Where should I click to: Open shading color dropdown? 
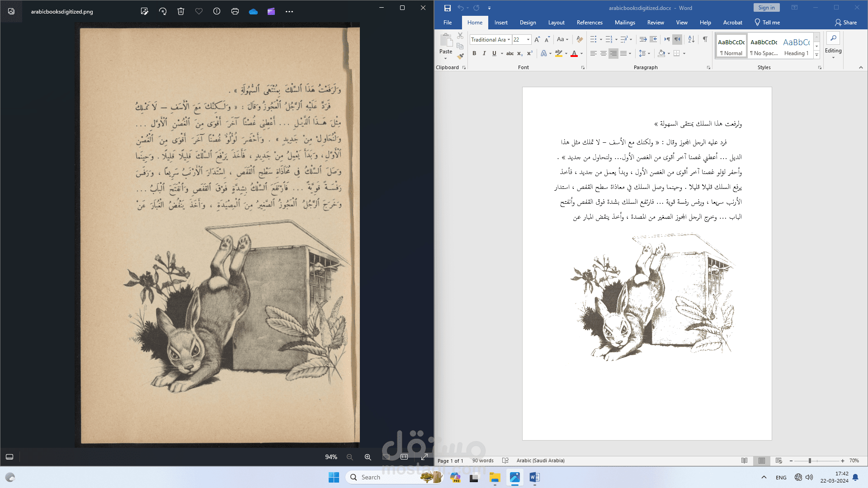(669, 53)
